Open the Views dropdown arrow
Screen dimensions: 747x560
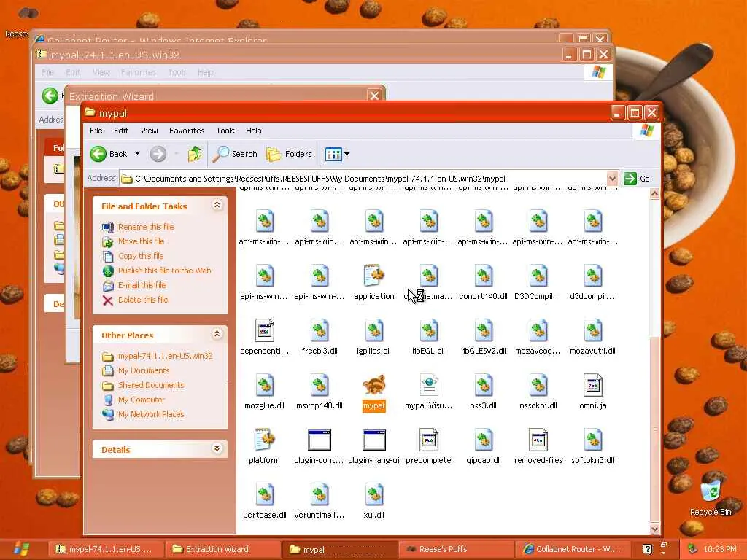click(x=347, y=154)
